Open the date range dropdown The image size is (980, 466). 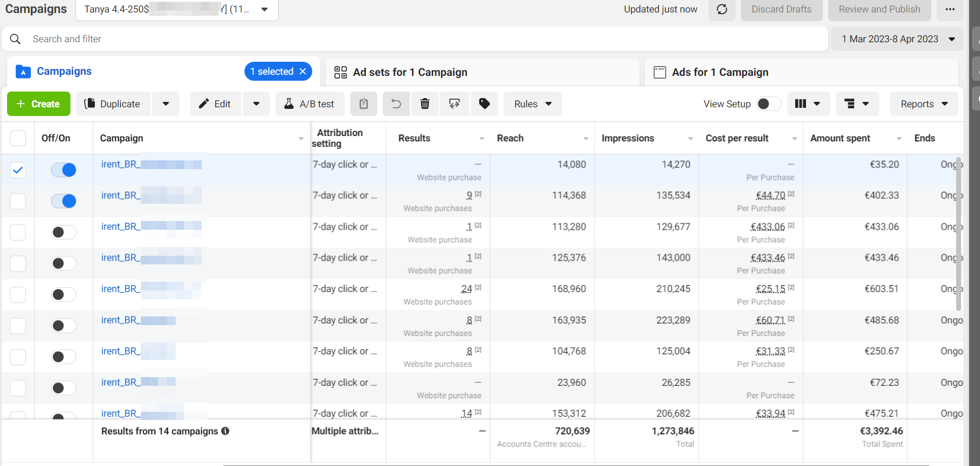898,39
